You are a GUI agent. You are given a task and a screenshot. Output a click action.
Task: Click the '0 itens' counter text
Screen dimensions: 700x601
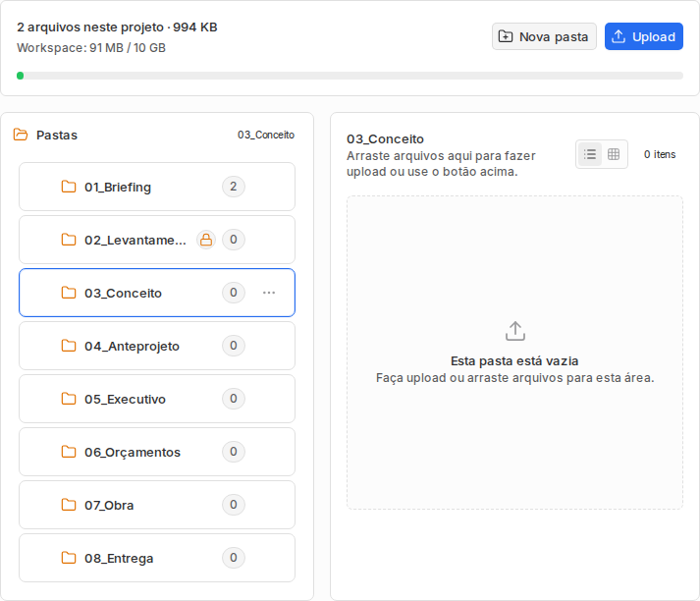point(660,154)
